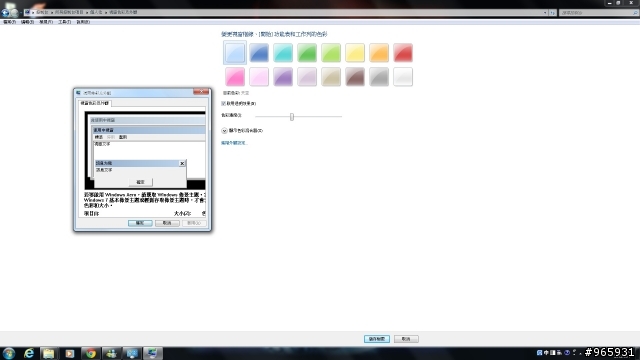This screenshot has width=640, height=360.
Task: Click the active window title bar in preview
Action: tap(149, 130)
